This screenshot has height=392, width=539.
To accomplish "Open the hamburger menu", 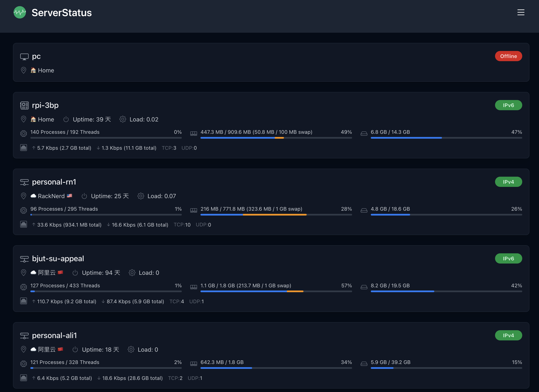I will click(521, 13).
